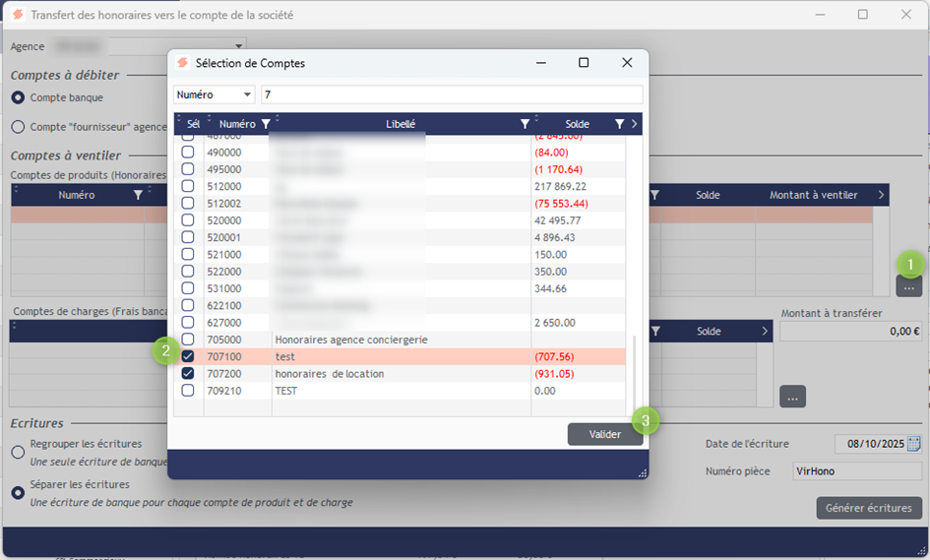Click the ellipsis button beside Comptes de produits grid

(908, 286)
